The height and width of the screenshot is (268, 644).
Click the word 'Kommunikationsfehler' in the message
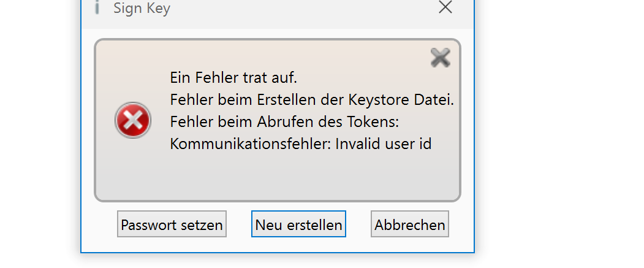[x=250, y=144]
